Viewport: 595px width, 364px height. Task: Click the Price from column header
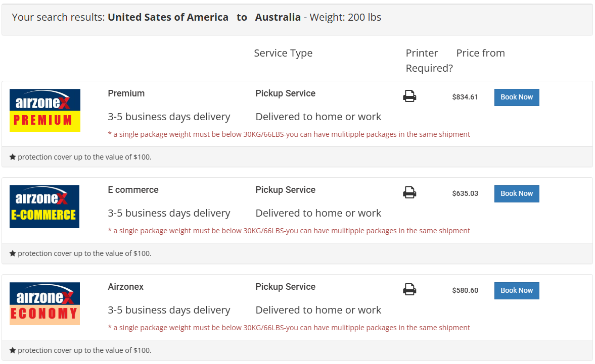point(480,53)
